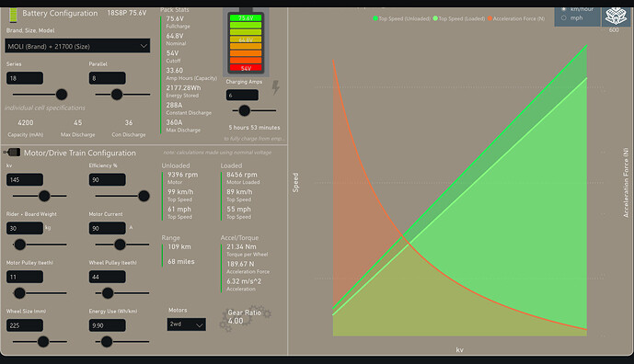Adjust the kv slider
This screenshot has width=634, height=364.
point(44,196)
